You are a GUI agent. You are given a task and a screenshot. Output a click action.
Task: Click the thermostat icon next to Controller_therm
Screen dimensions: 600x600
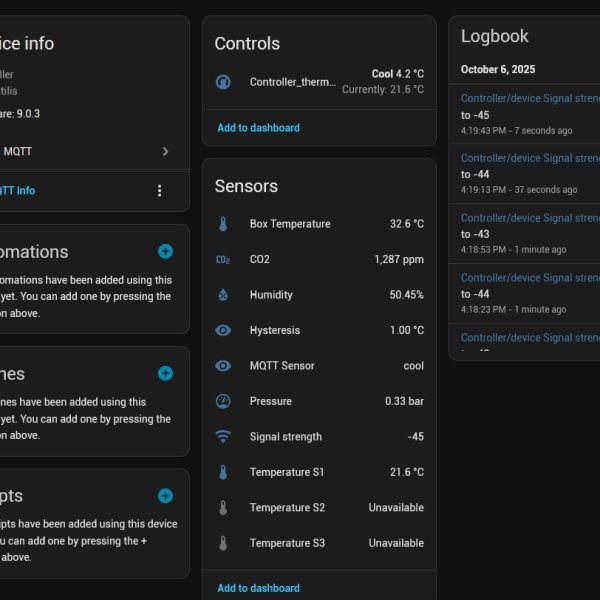pyautogui.click(x=223, y=82)
